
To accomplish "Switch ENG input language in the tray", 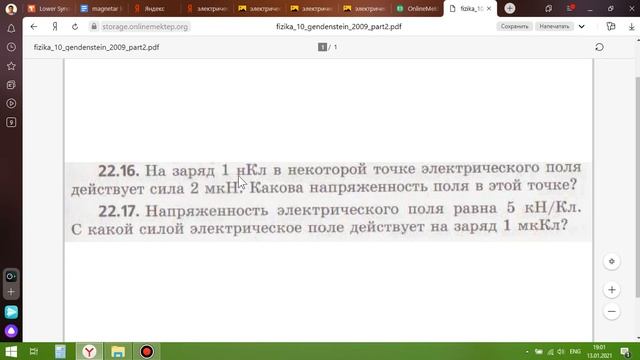I will tap(575, 351).
